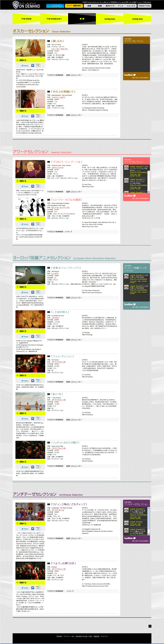164x644 pixels.
Task: Open サイトマップ in the footer
Action: 104,636
